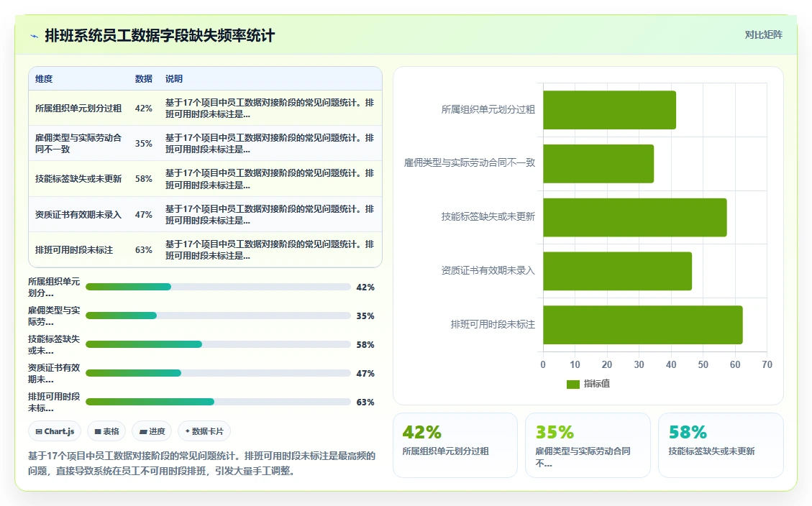Select the Chart.js tag chip
This screenshot has height=506, width=812.
[x=55, y=431]
